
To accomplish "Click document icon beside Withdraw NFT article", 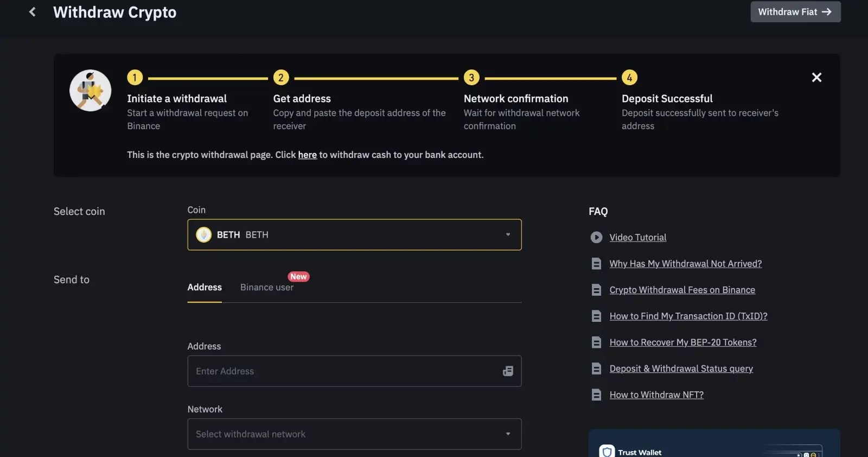I will tap(596, 395).
